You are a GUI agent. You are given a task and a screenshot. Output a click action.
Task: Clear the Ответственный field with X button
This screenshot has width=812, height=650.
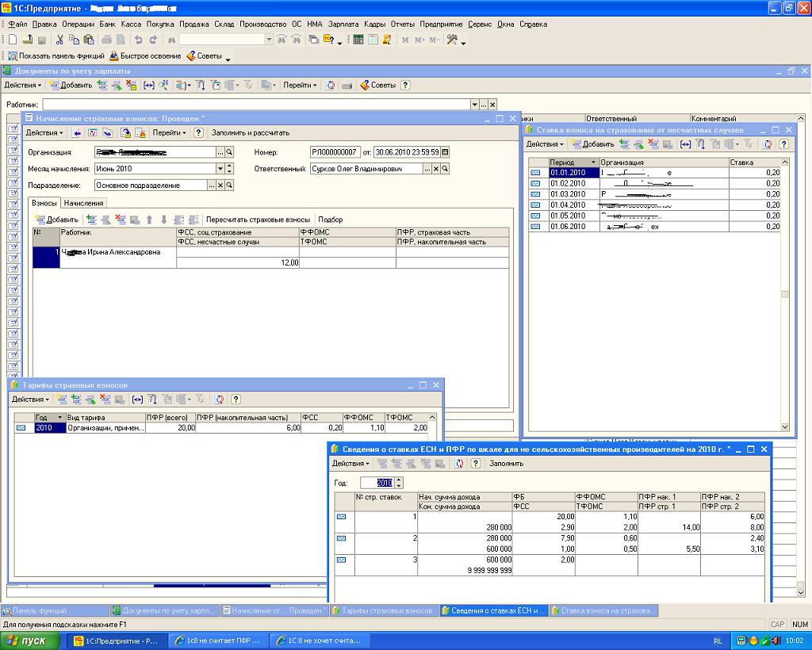(438, 169)
